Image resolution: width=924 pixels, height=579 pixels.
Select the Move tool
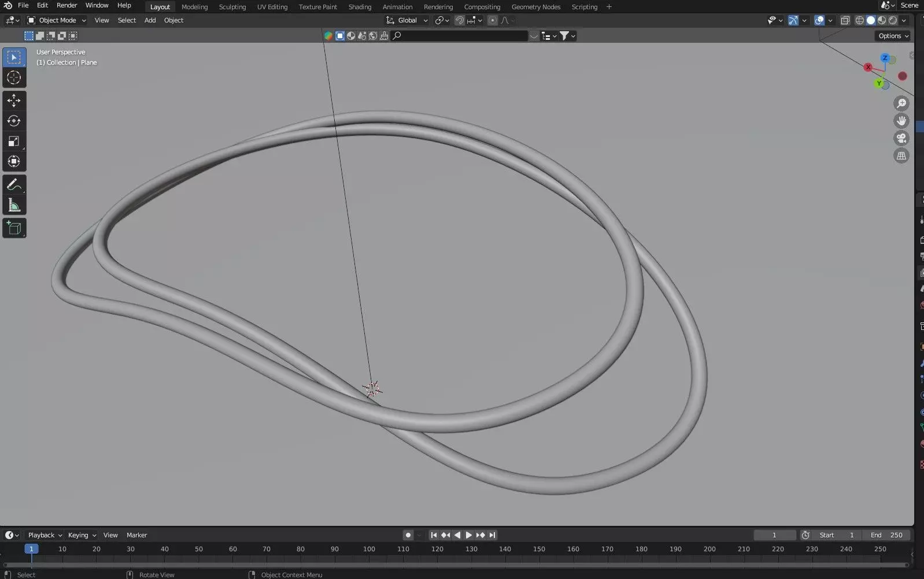click(14, 101)
